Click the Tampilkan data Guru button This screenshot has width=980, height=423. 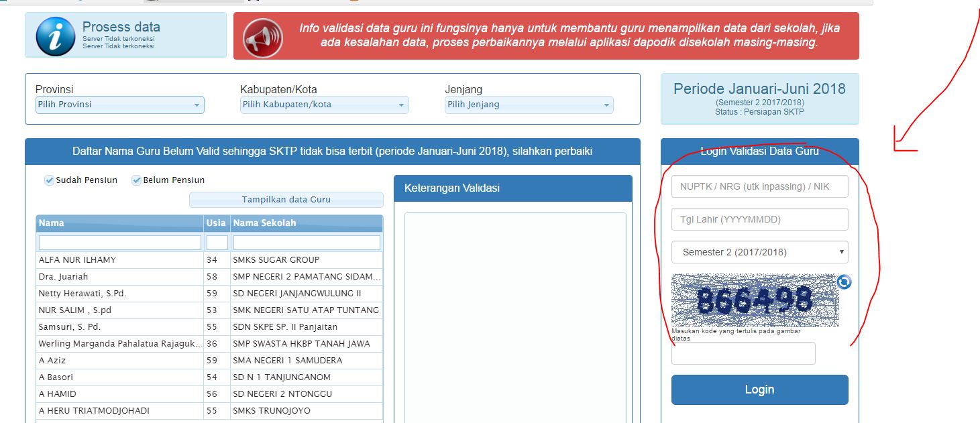point(286,200)
